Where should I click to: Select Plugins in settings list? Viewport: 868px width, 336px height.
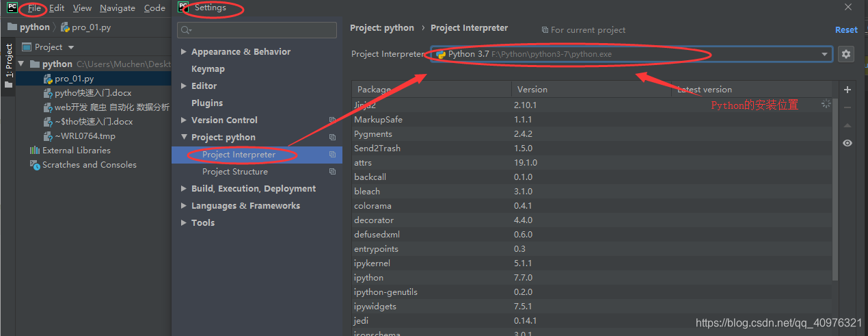207,103
